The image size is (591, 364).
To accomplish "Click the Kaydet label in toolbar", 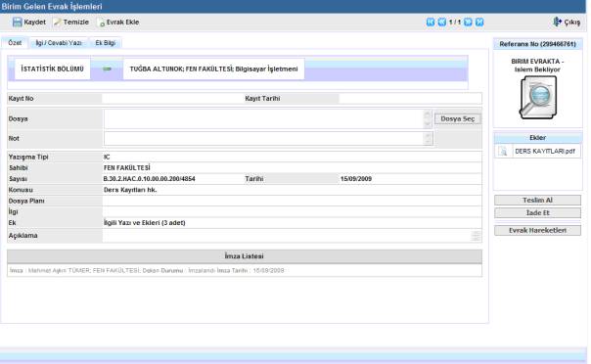I will click(x=34, y=23).
